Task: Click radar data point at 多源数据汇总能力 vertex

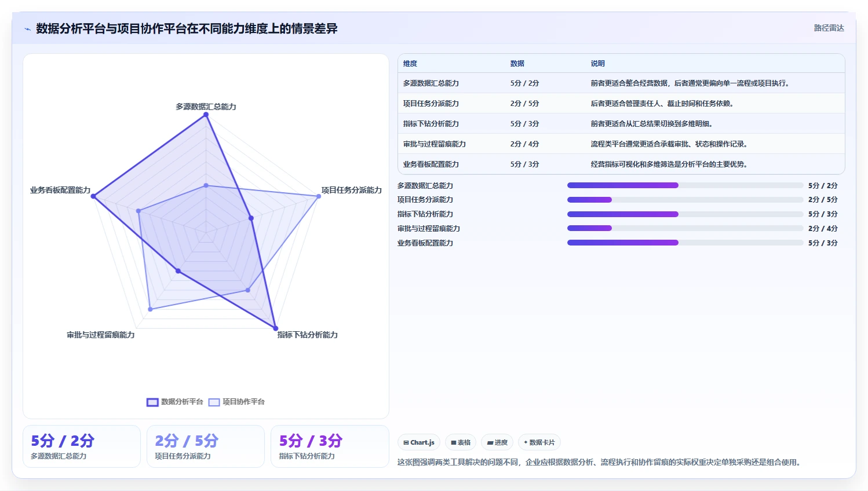Action: click(206, 115)
